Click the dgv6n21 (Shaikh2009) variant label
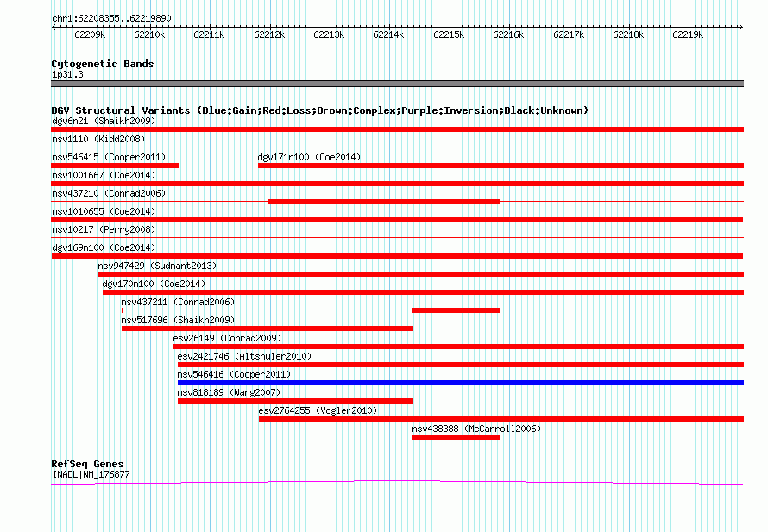768x532 pixels. click(x=104, y=121)
